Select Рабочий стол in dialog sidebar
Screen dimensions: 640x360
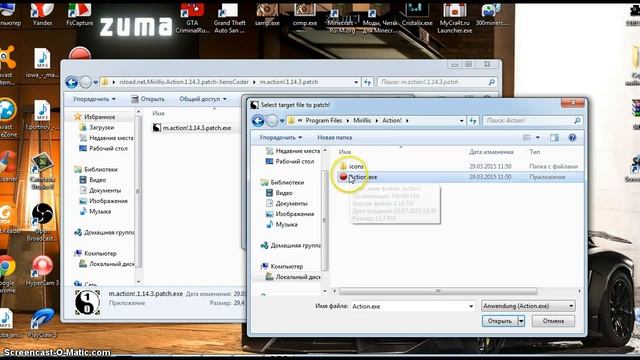click(290, 162)
